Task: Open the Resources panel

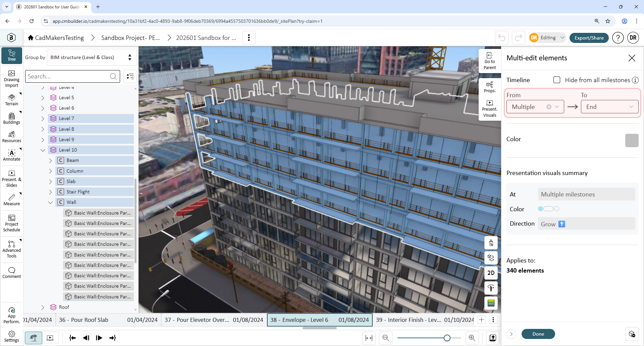Action: coord(12,137)
